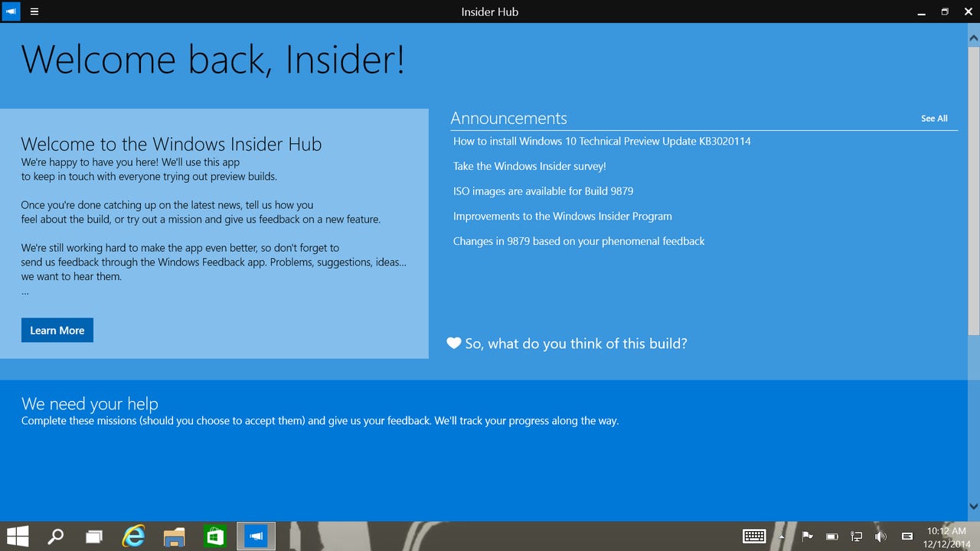Open Task View from the taskbar
980x551 pixels.
[93, 536]
